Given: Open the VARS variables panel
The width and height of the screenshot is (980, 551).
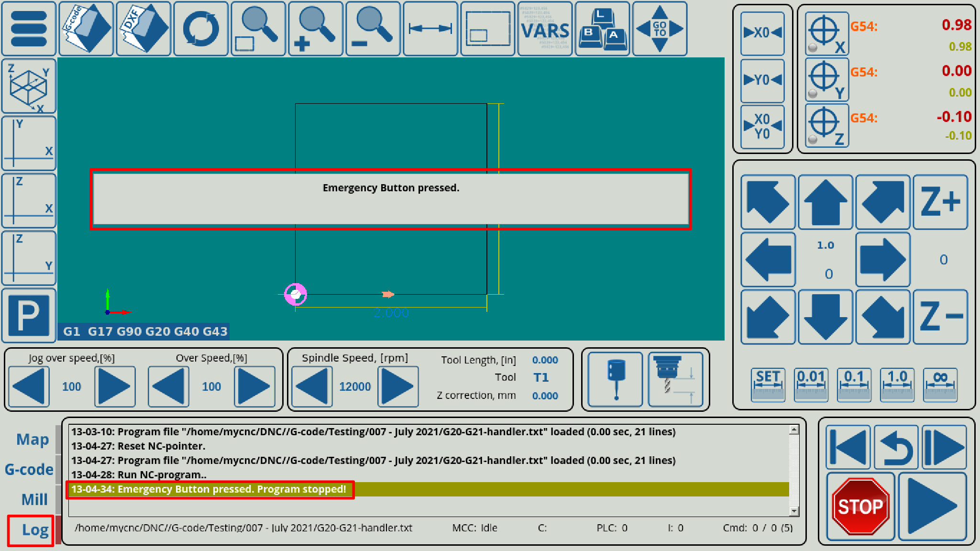Looking at the screenshot, I should point(545,29).
